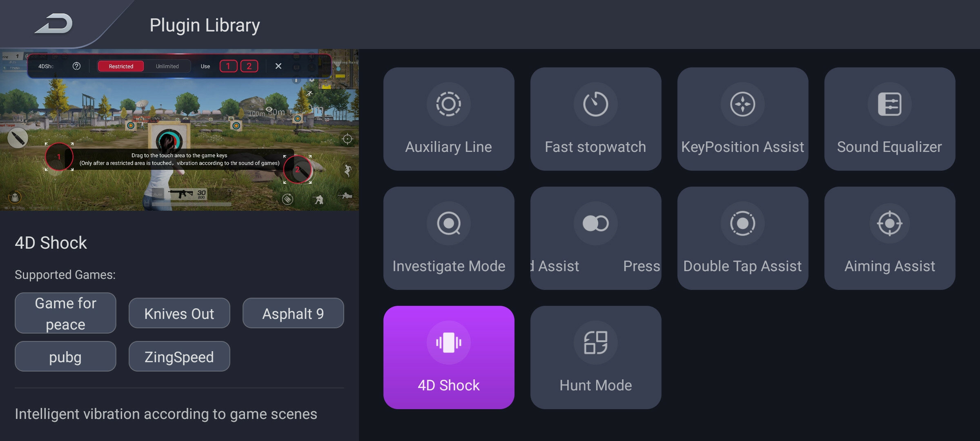Select the pubg game tag
Image resolution: width=980 pixels, height=441 pixels.
[x=65, y=356]
